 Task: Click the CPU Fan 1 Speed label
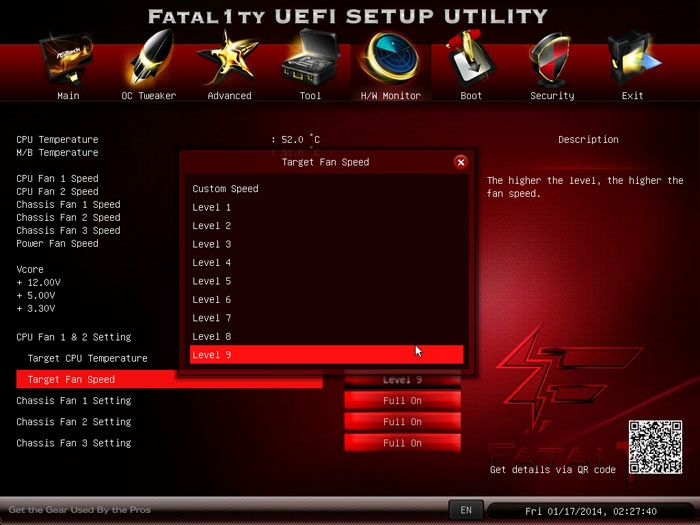57,178
